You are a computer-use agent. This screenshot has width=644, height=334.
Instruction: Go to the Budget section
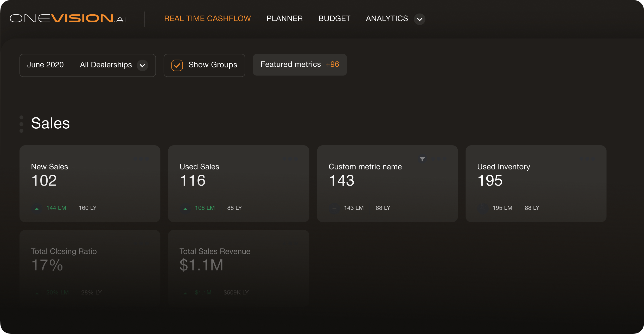pyautogui.click(x=334, y=18)
